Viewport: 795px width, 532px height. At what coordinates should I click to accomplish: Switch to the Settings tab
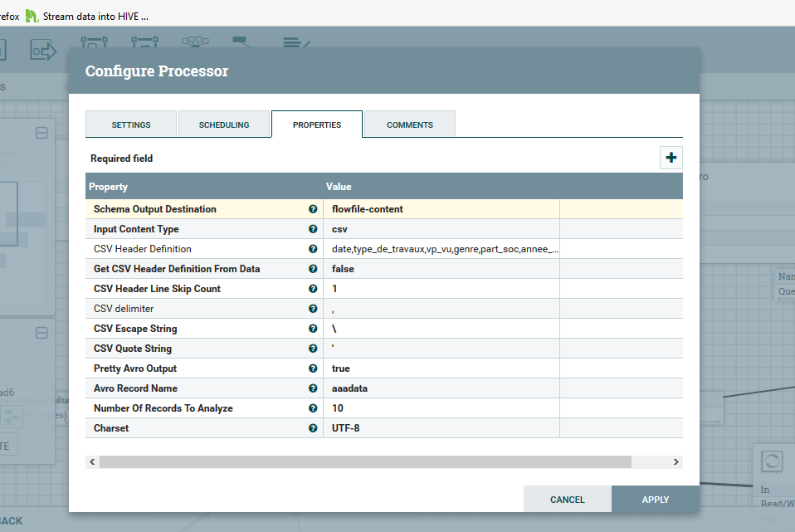tap(131, 124)
